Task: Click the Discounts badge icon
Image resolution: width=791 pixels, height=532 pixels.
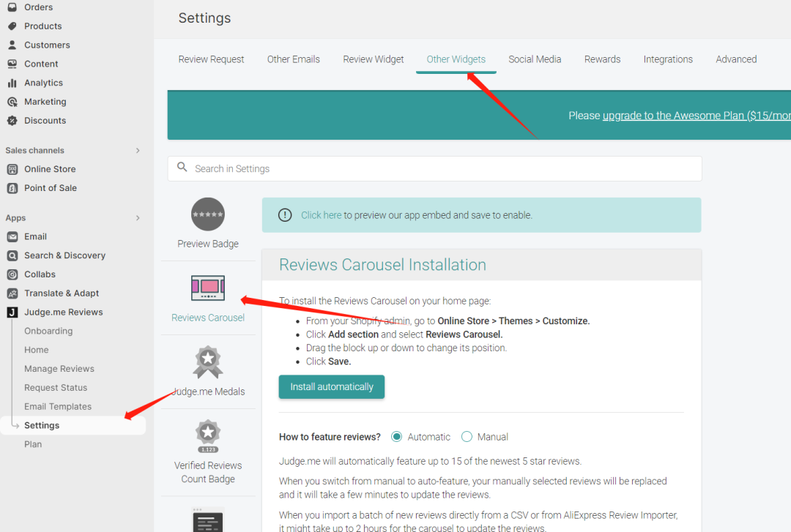Action: point(12,121)
